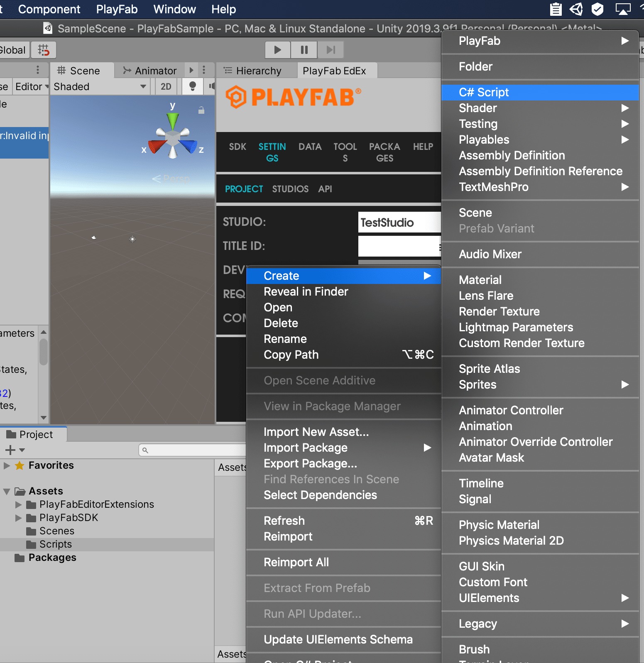644x663 pixels.
Task: Expand the Import Package submenu
Action: click(x=343, y=448)
